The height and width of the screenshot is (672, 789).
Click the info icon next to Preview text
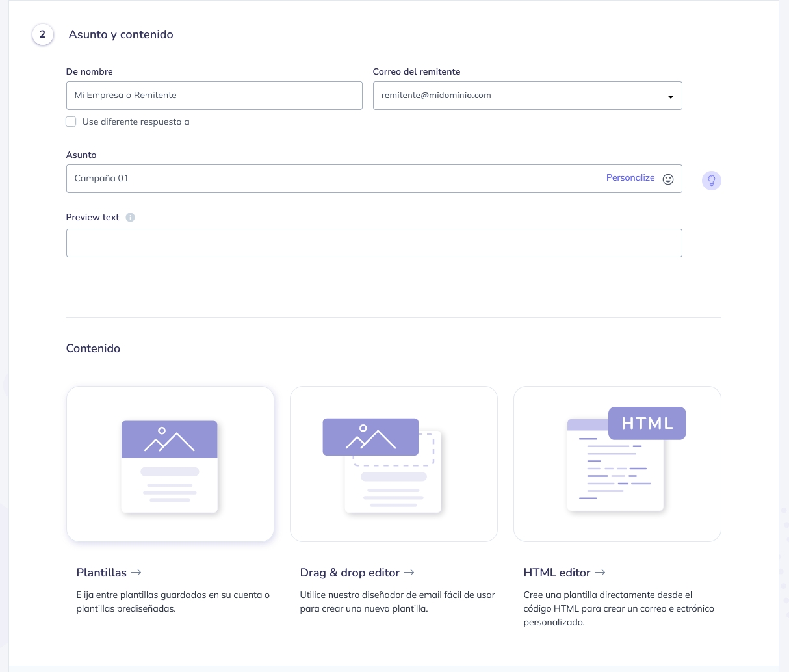[130, 218]
